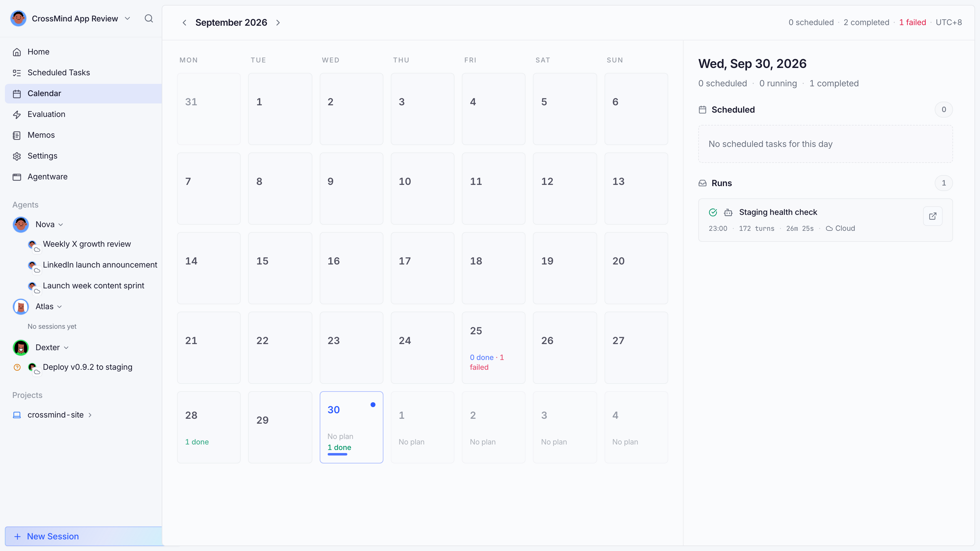
Task: Click the Dexter agent avatar
Action: (x=21, y=347)
